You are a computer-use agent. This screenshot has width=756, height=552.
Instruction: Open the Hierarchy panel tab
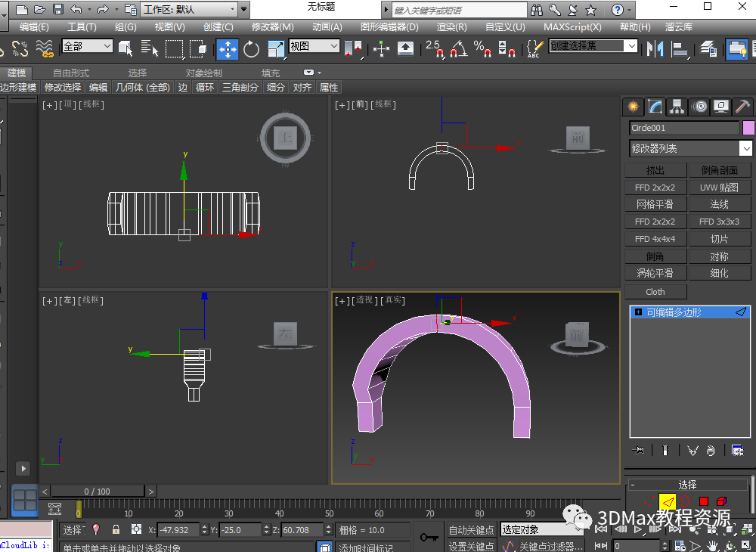tap(677, 107)
